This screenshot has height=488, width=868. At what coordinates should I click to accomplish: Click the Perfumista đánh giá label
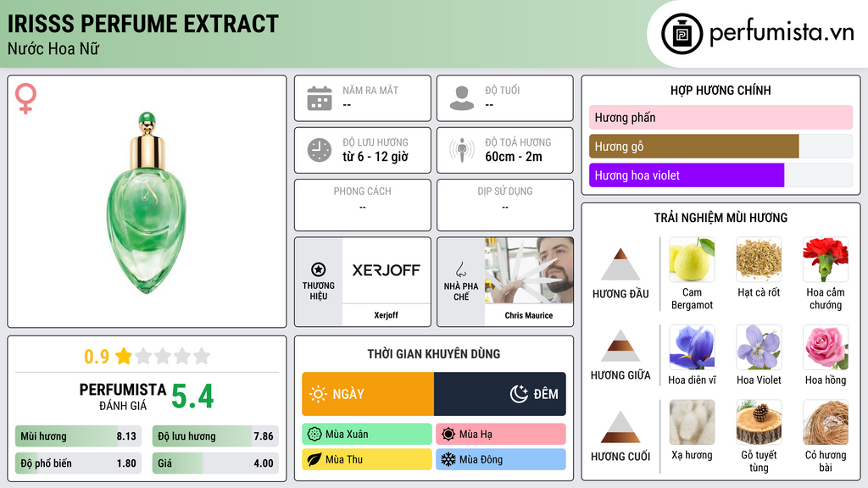pyautogui.click(x=123, y=396)
